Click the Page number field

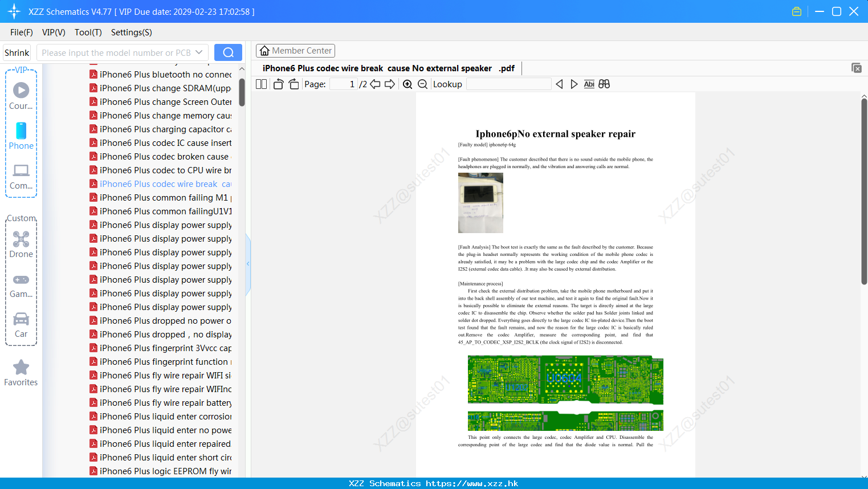click(x=343, y=84)
